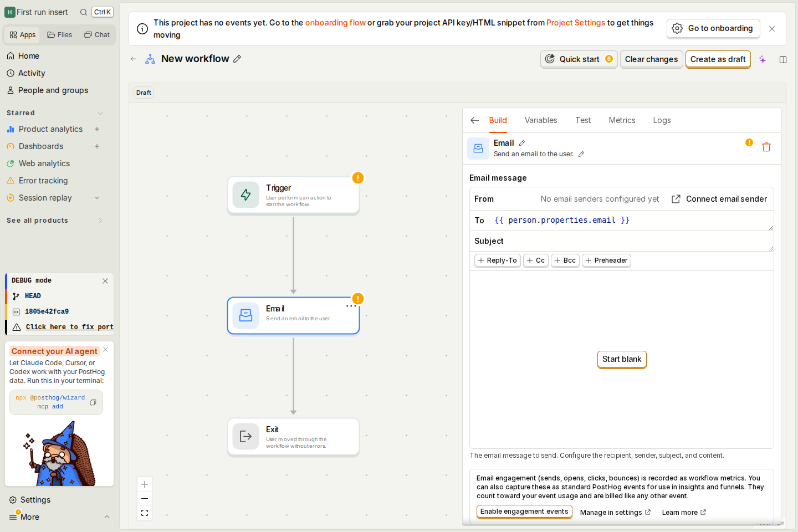The height and width of the screenshot is (532, 798).
Task: Switch to the Metrics tab
Action: pos(622,120)
